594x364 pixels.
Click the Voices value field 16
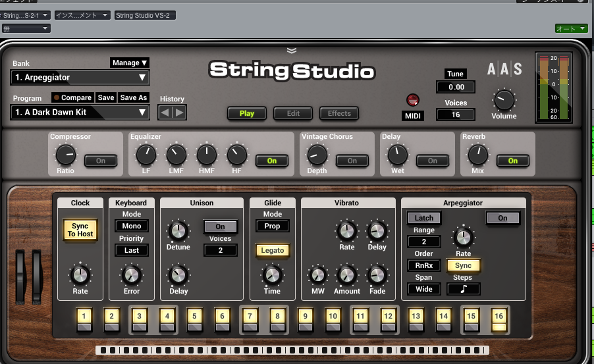tap(456, 115)
